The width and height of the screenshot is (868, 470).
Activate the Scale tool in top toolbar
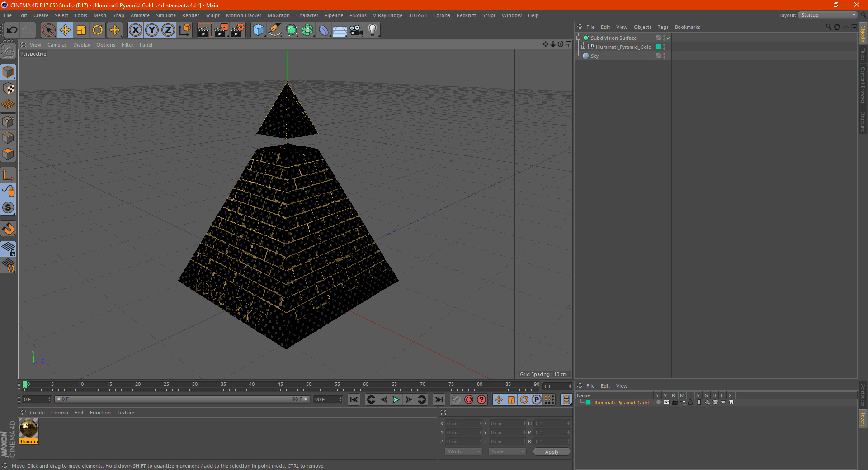click(81, 30)
